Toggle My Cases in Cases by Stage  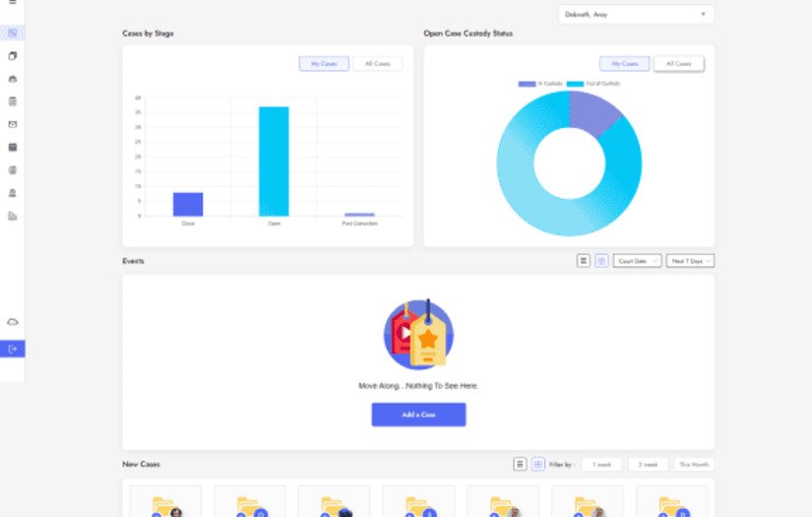[x=324, y=64]
